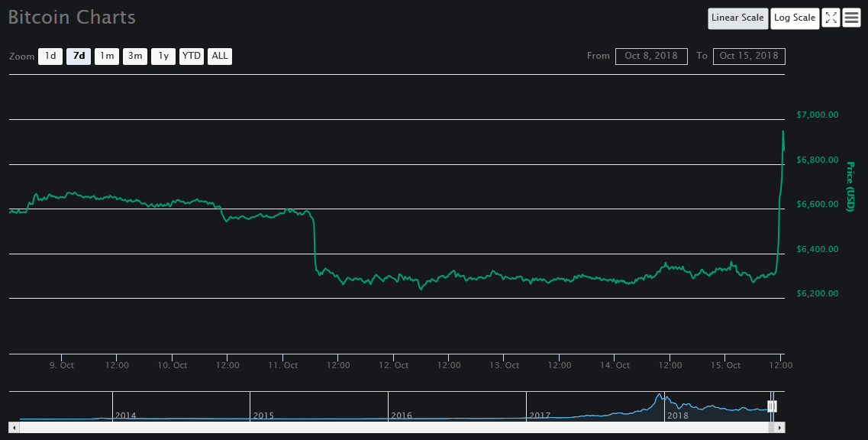
Task: Open the chart hamburger menu
Action: 851,18
